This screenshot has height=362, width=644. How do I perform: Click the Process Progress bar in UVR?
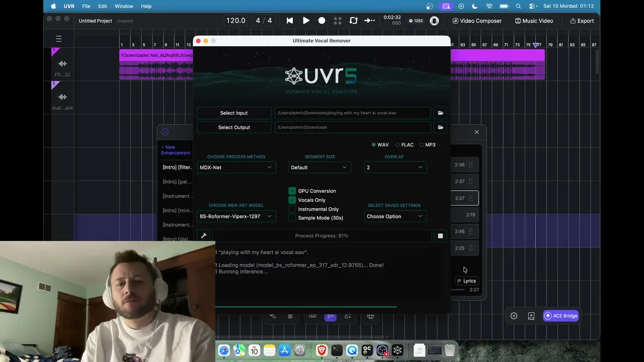point(321,236)
